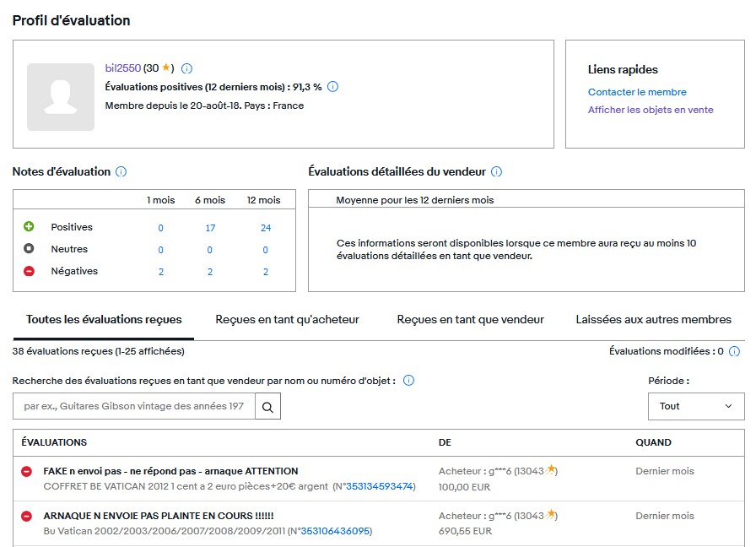Click the grey profile avatar picture
Screen dimensions: 756x547
61,96
